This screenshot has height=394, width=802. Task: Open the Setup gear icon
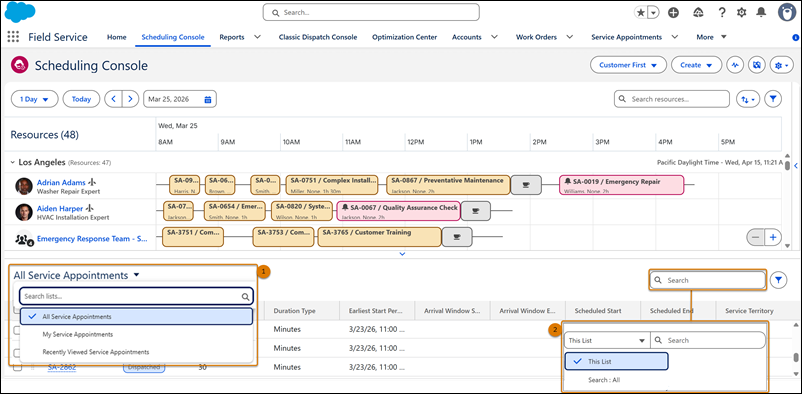pos(742,13)
